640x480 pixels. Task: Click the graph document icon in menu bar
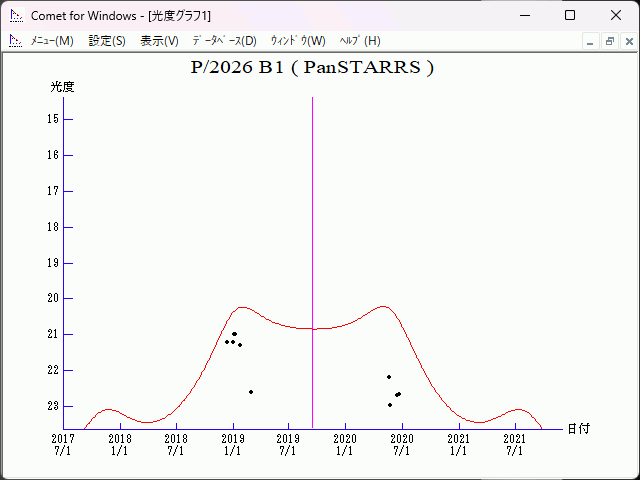[15, 41]
